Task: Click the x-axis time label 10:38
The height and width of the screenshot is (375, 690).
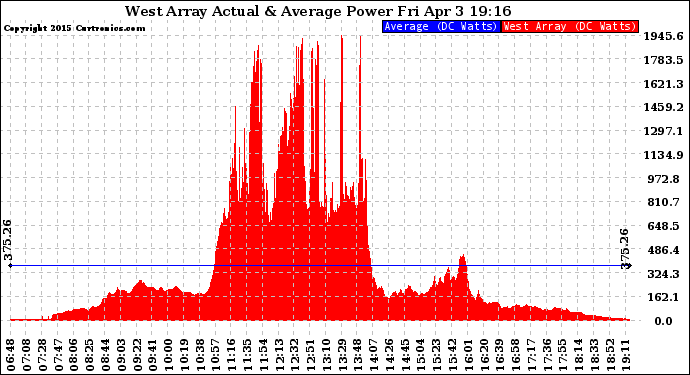Action: (x=200, y=355)
